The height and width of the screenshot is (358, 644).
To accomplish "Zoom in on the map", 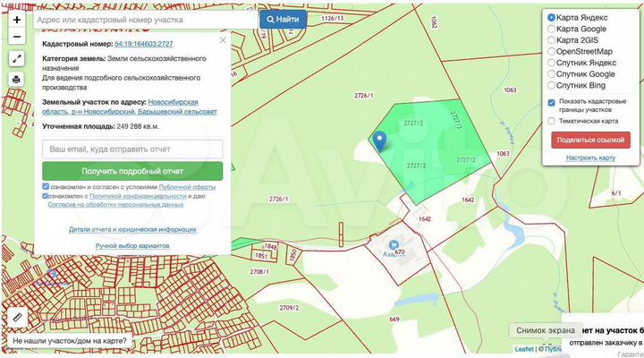I will click(x=17, y=19).
